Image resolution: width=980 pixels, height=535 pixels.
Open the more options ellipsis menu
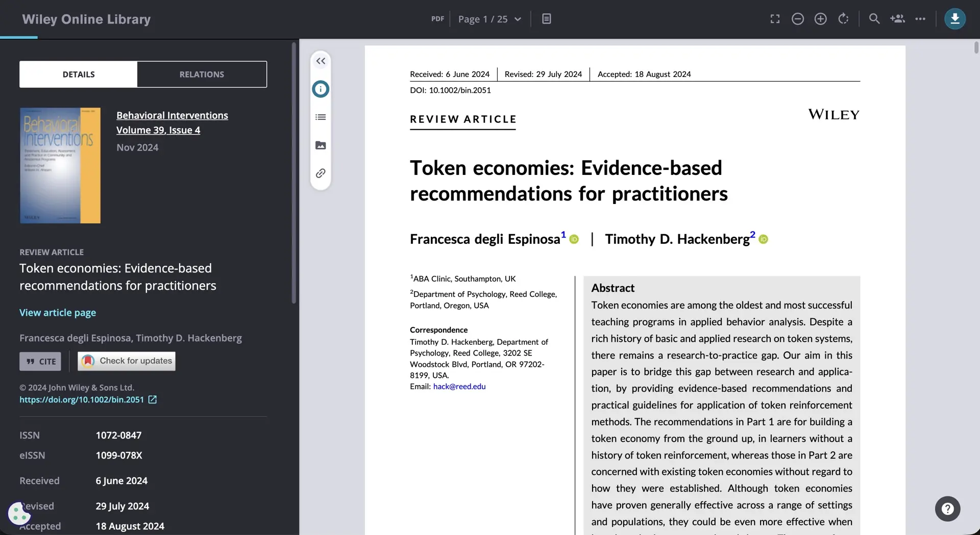(920, 19)
